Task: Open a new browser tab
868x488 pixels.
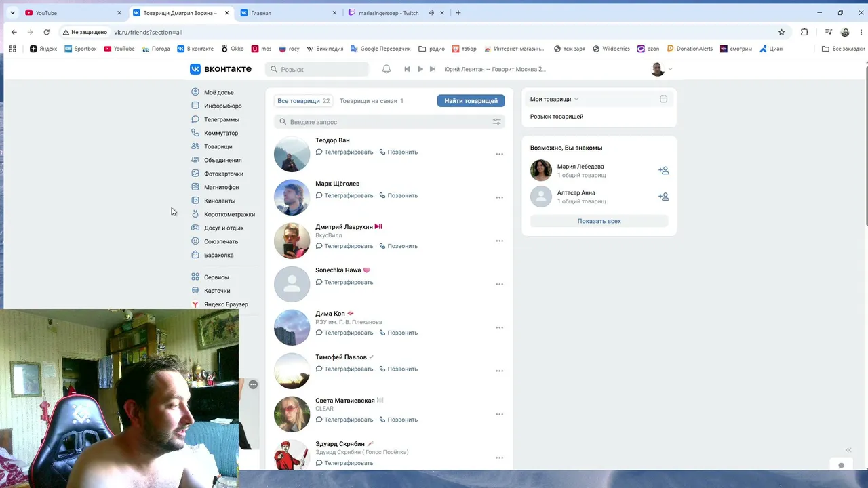Action: click(x=458, y=13)
